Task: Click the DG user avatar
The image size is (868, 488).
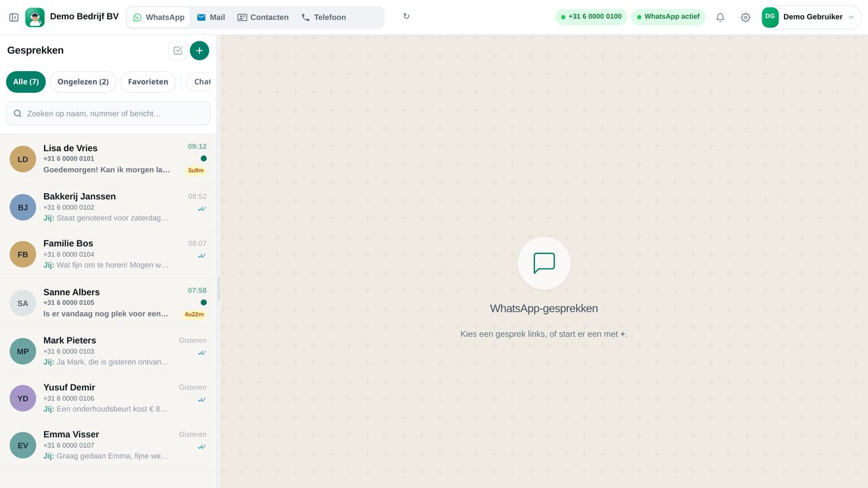Action: [x=770, y=17]
